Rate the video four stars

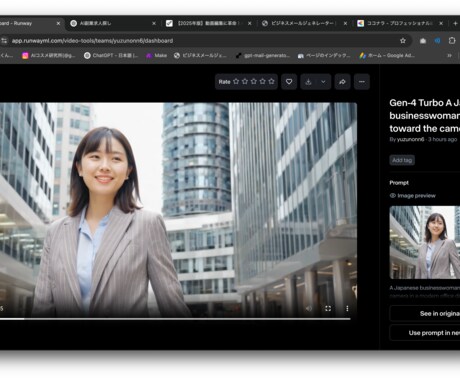click(x=263, y=81)
